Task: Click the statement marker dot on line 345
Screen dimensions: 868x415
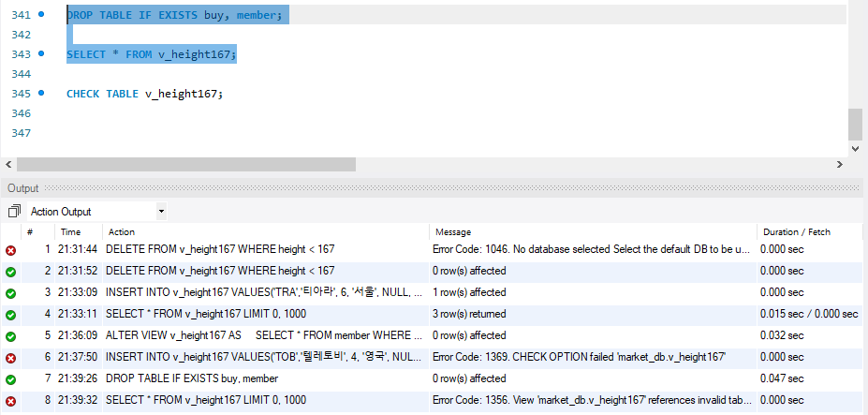Action: 41,93
